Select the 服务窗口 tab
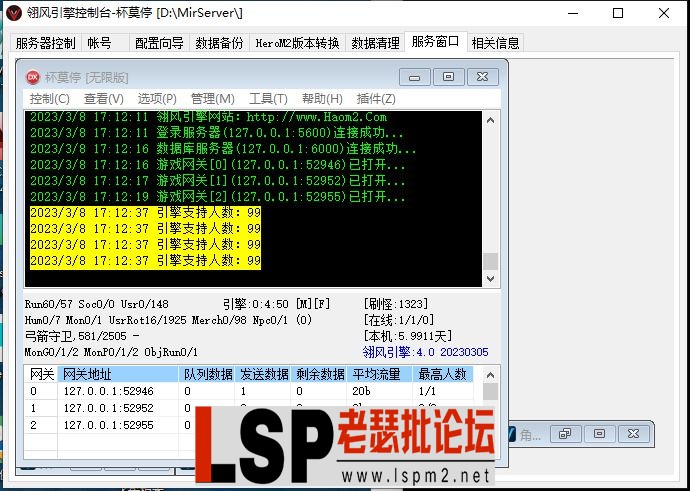The height and width of the screenshot is (491, 690). point(436,42)
